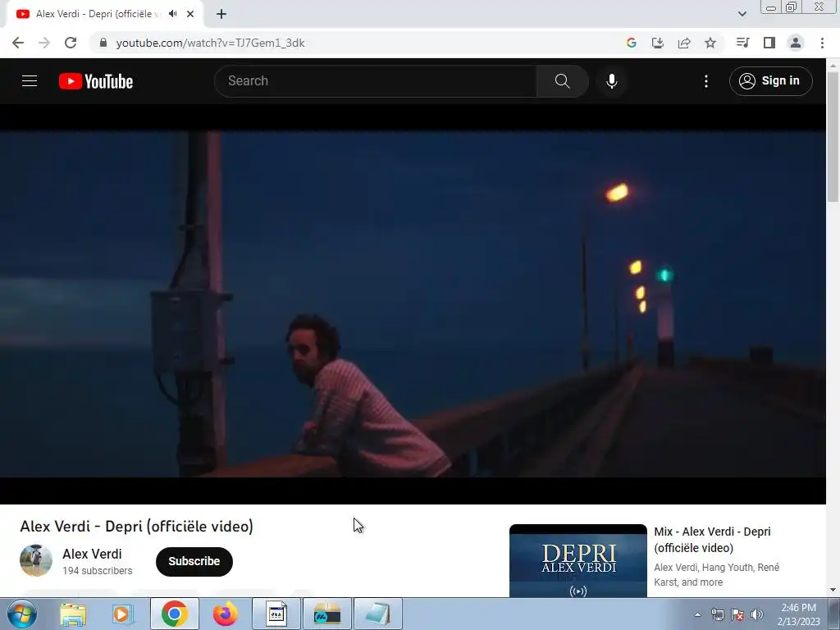The width and height of the screenshot is (840, 630).
Task: Click the 194 subscribers text
Action: click(98, 571)
